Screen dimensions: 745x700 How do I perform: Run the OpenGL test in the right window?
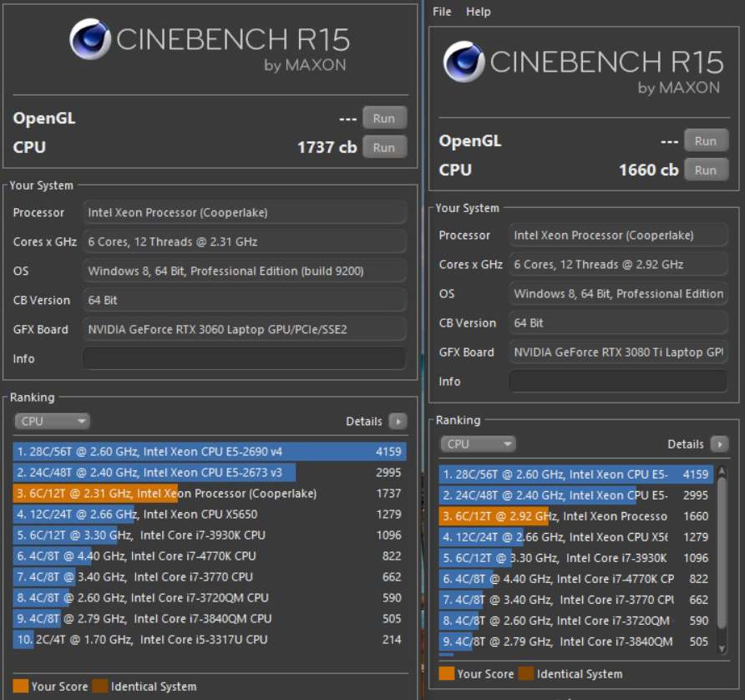pos(706,141)
